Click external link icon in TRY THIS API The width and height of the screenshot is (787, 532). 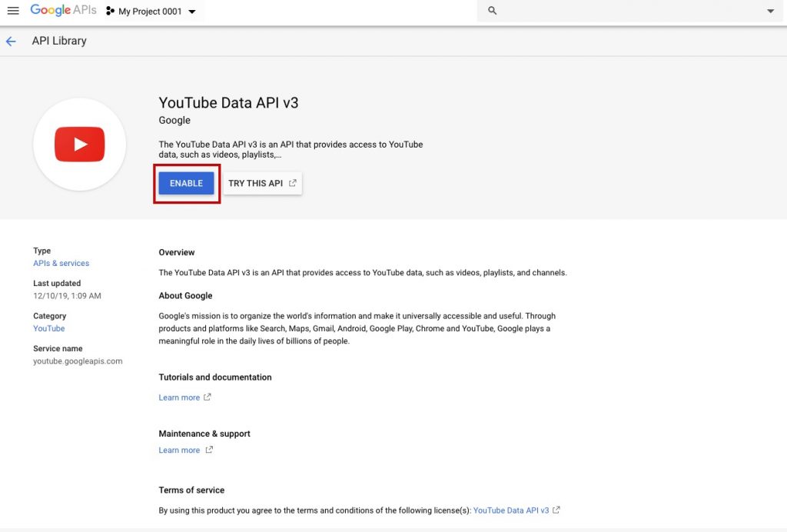coord(292,183)
